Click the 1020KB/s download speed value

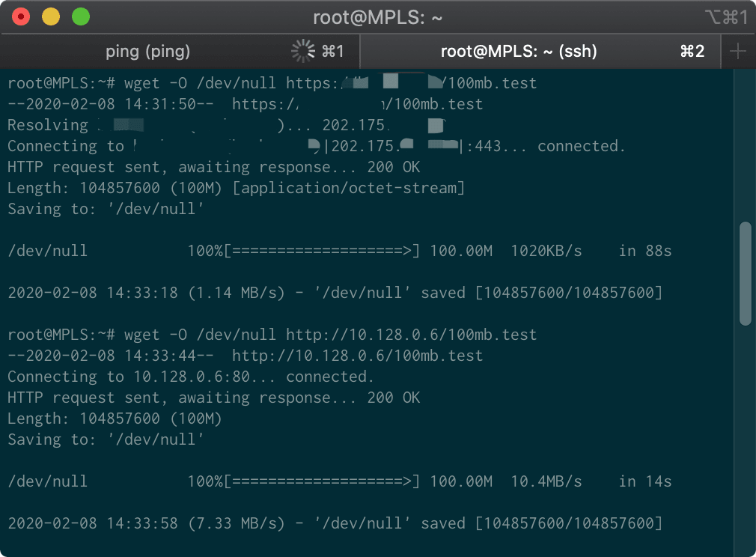(x=546, y=251)
